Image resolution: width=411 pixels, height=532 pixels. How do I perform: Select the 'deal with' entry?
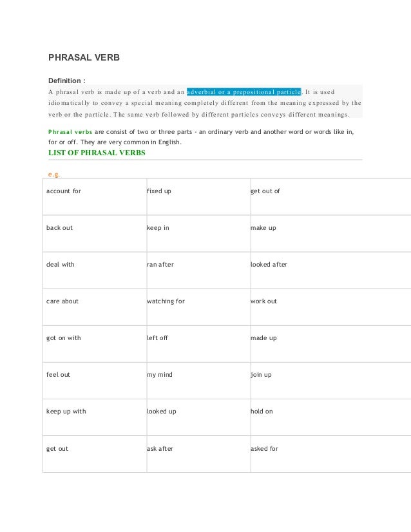point(95,271)
